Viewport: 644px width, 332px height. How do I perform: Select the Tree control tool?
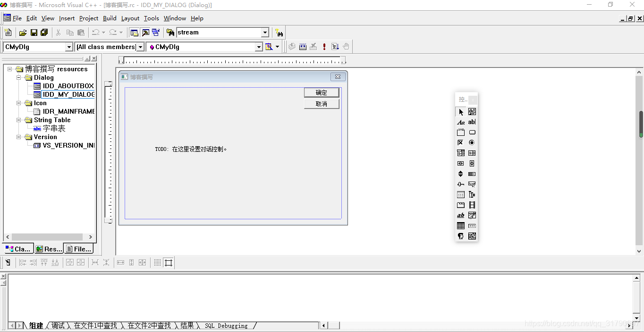tap(472, 194)
